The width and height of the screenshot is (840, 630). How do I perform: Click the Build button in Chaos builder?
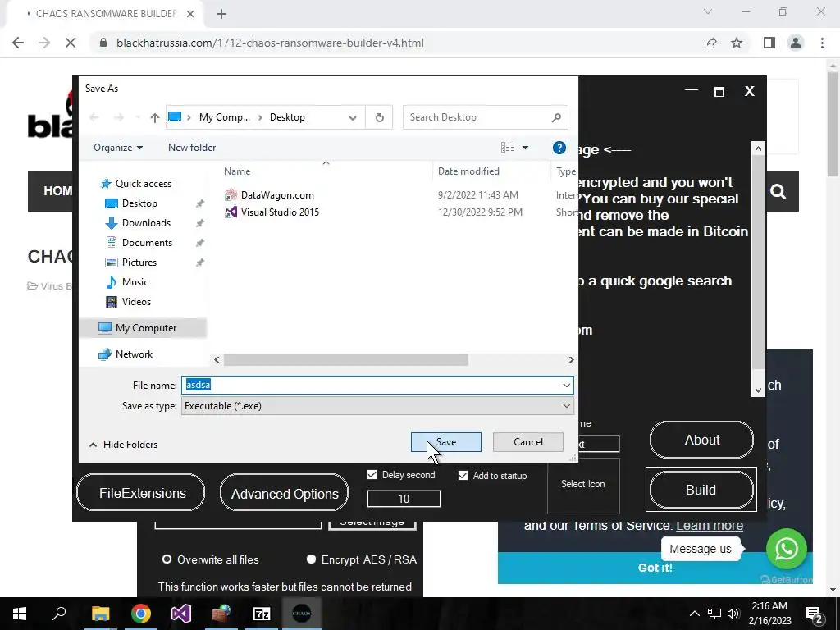coord(701,490)
